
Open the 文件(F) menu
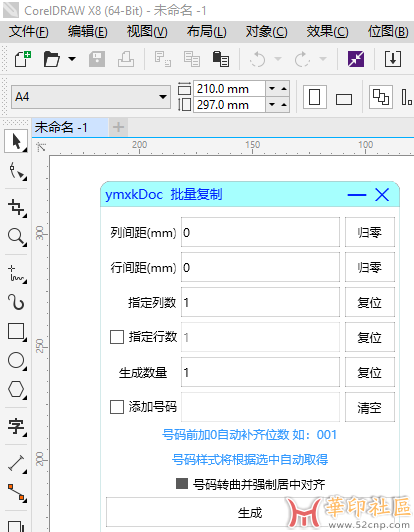[29, 32]
